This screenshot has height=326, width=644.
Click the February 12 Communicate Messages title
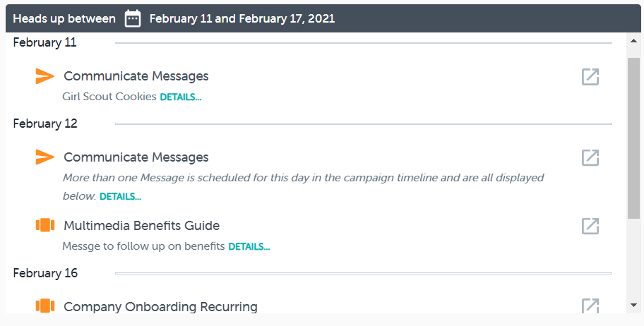136,157
